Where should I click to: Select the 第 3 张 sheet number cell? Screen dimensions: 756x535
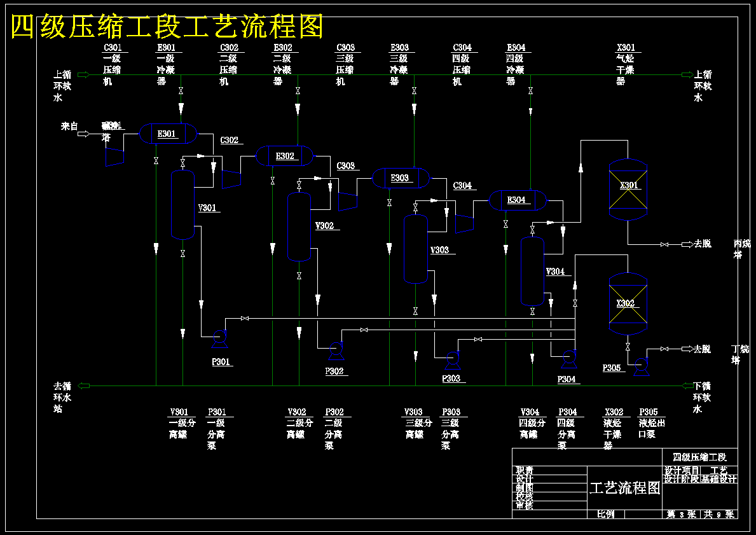point(682,514)
